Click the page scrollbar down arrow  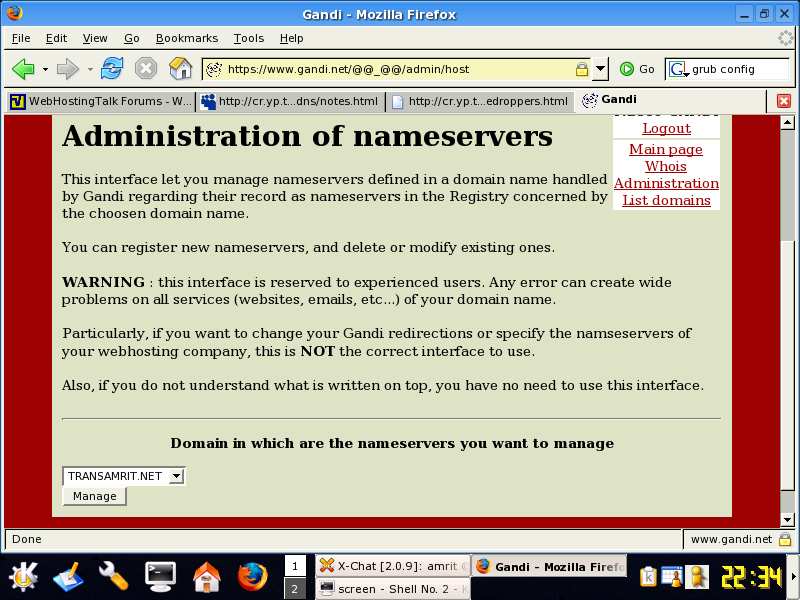[787, 520]
